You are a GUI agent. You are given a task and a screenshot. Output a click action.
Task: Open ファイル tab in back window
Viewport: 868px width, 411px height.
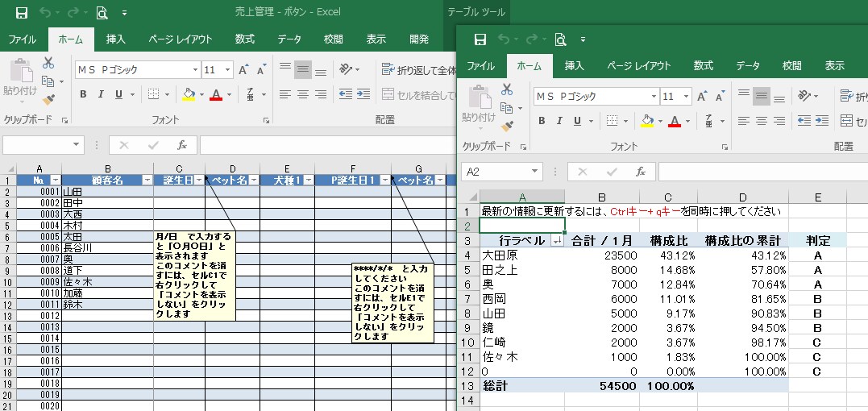(22, 39)
